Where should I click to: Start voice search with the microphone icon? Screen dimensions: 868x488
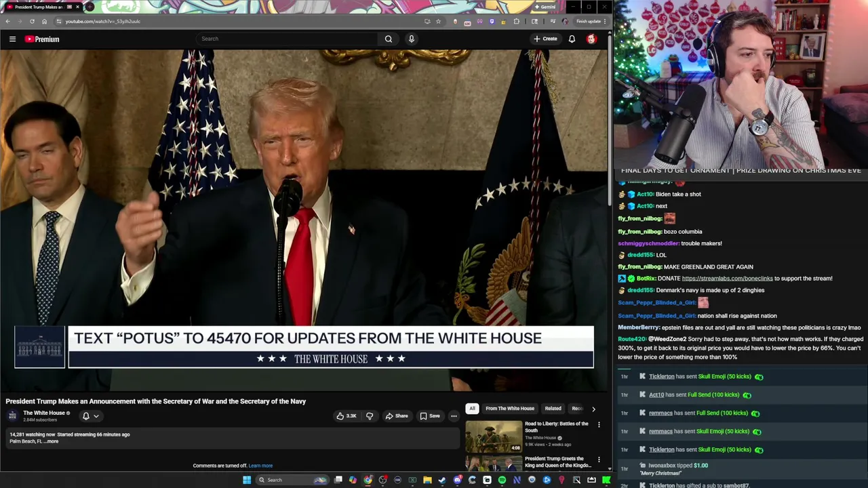click(x=411, y=39)
